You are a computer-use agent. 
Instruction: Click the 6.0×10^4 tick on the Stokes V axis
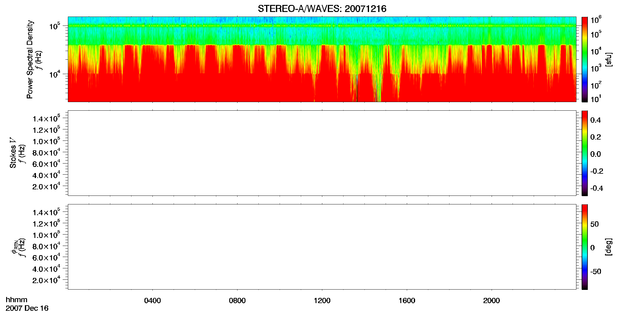[x=46, y=164]
